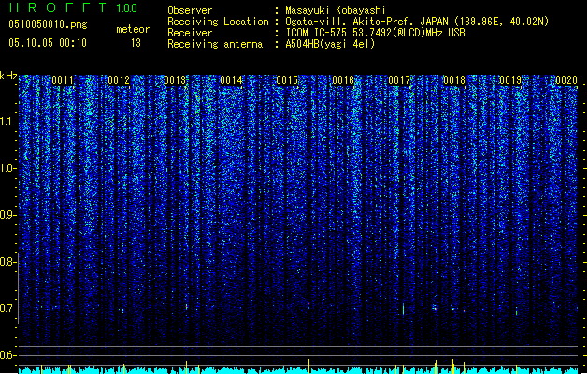Click the 0011 time marker
Image resolution: width=588 pixels, height=374 pixels.
pos(63,80)
